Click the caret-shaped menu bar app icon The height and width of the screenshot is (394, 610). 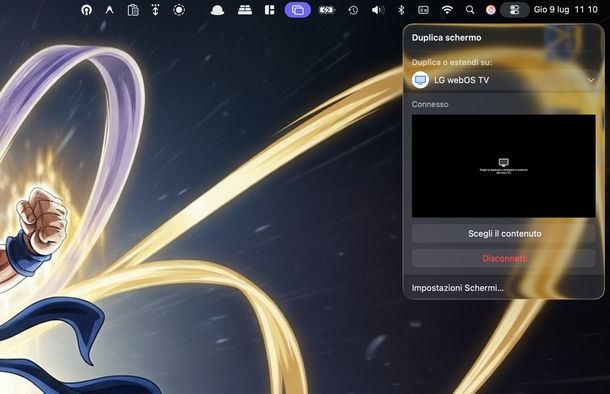pos(109,10)
